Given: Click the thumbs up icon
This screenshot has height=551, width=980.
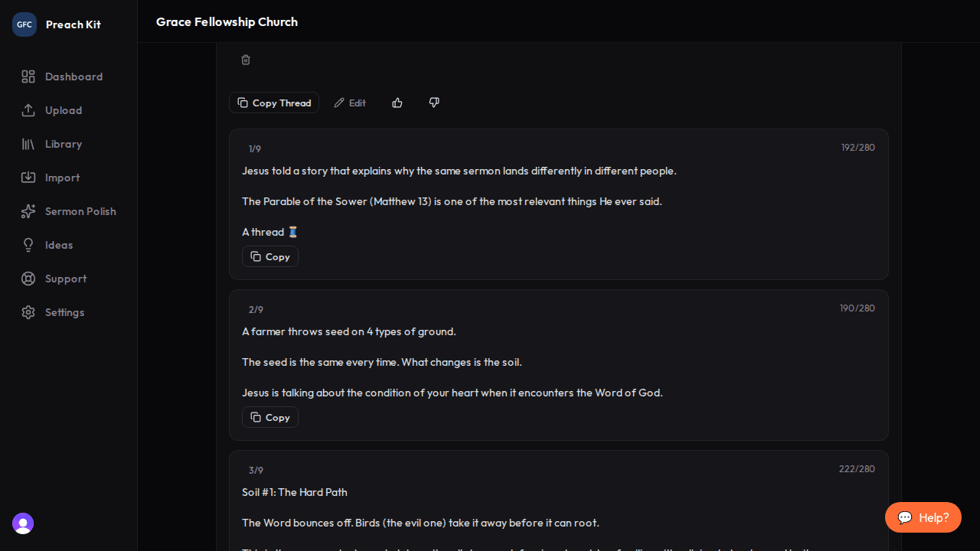Looking at the screenshot, I should click(397, 103).
